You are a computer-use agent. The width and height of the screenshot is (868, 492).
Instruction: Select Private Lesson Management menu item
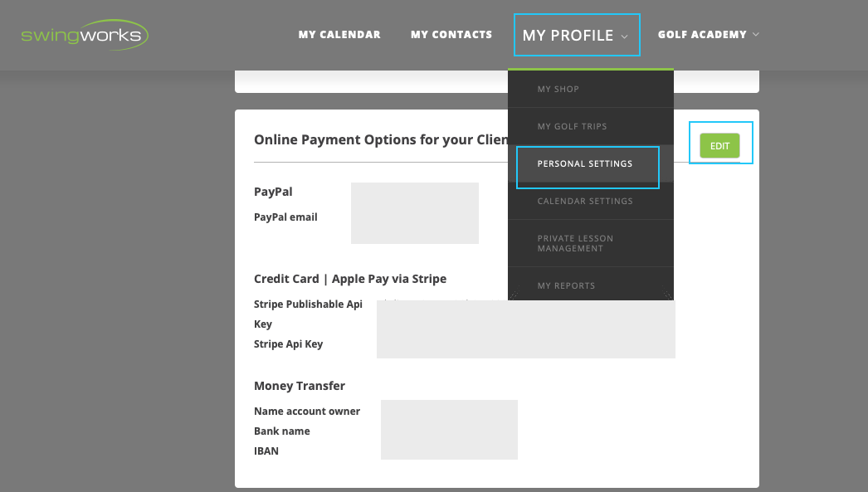pos(575,243)
